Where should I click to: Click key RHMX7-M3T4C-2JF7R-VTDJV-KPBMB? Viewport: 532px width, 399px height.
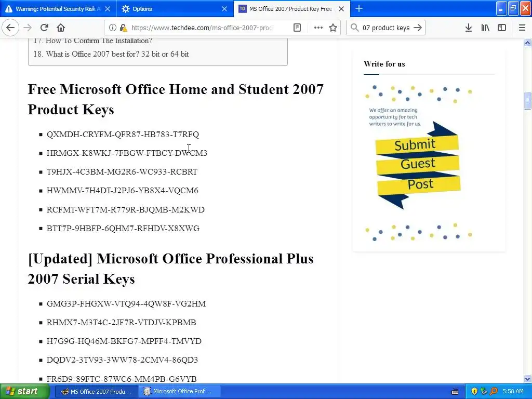(122, 322)
